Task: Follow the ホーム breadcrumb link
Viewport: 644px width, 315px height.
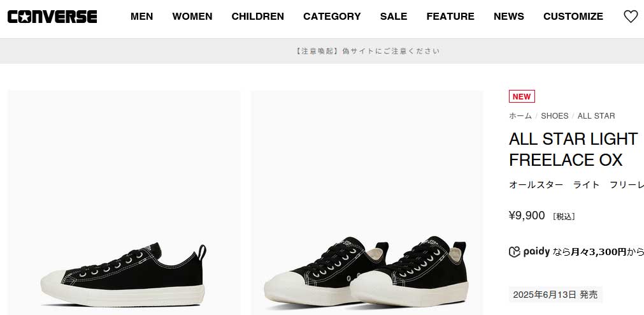Action: coord(520,116)
